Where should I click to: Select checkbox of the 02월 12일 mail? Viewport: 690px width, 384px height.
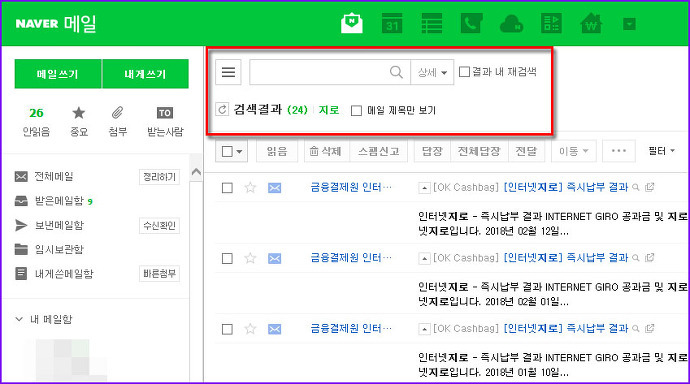coord(227,188)
